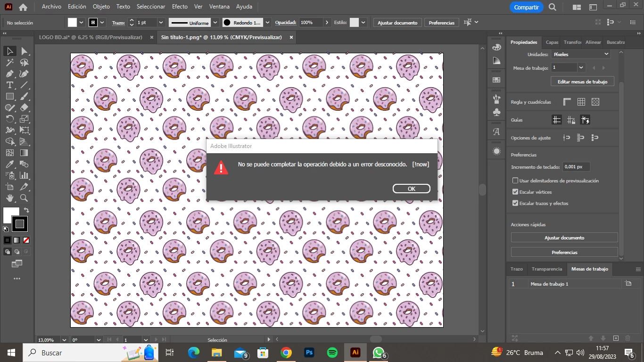This screenshot has height=362, width=644.
Task: Select the Eraser tool
Action: click(x=24, y=107)
